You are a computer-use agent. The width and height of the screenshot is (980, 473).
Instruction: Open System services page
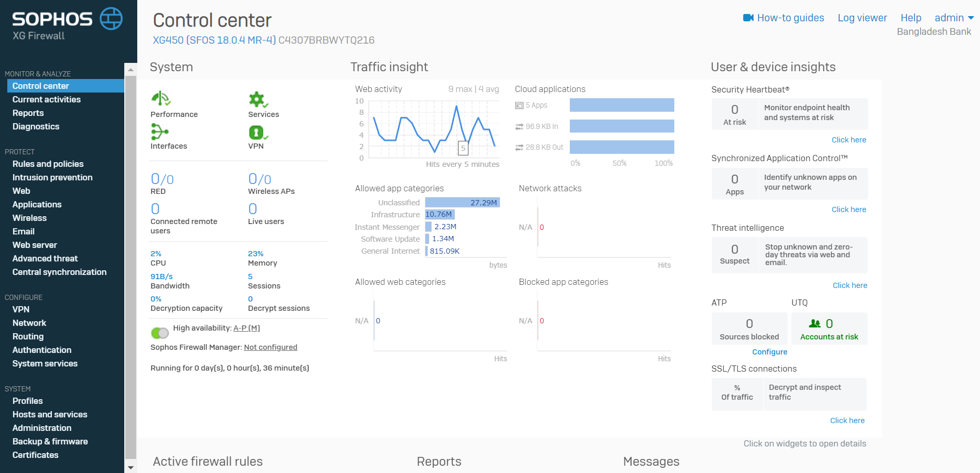coord(45,363)
